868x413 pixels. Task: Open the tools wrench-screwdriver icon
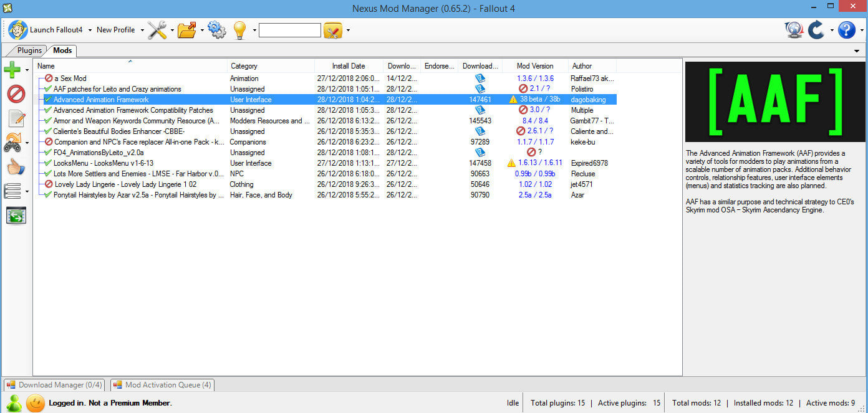(x=157, y=30)
